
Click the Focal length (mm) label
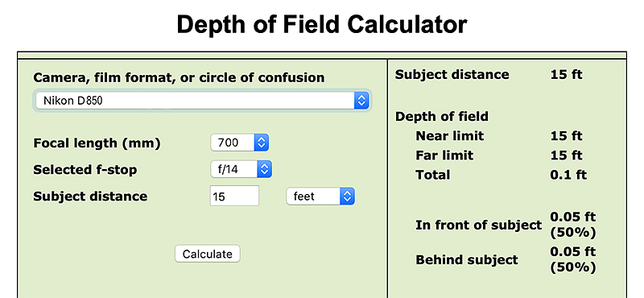click(97, 143)
